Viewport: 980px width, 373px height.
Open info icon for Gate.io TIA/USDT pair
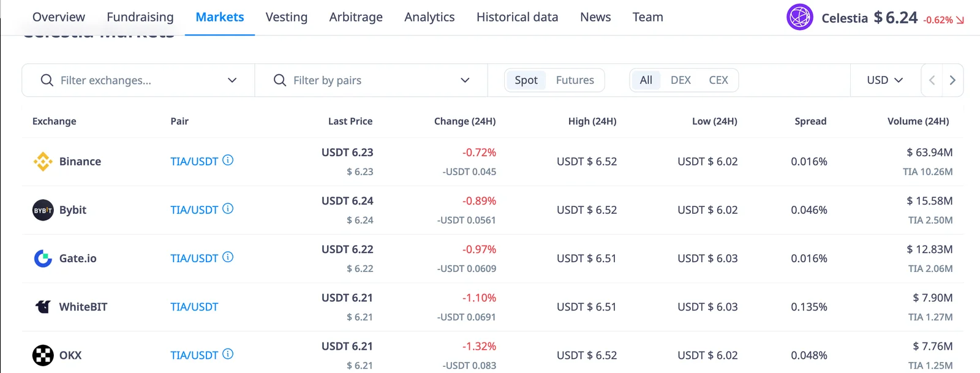tap(228, 257)
